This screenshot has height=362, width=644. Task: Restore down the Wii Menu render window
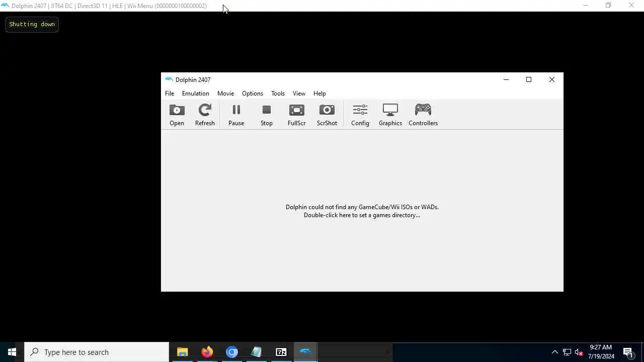[608, 6]
